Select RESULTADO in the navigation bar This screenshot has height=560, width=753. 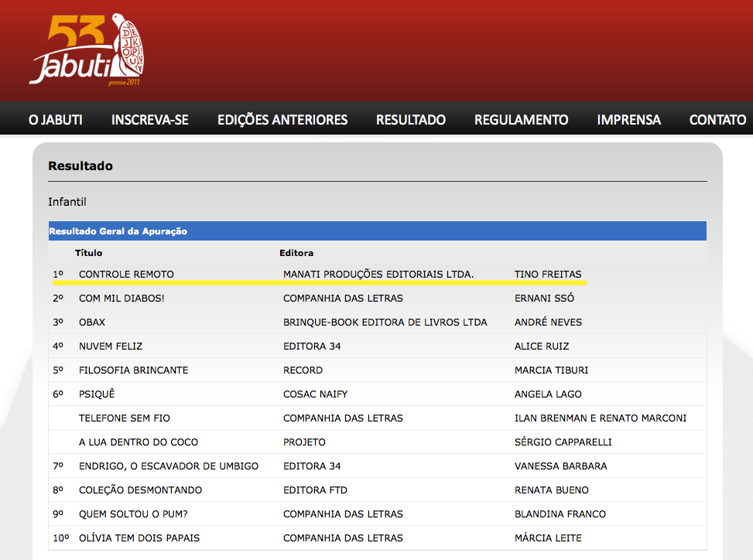click(x=411, y=119)
